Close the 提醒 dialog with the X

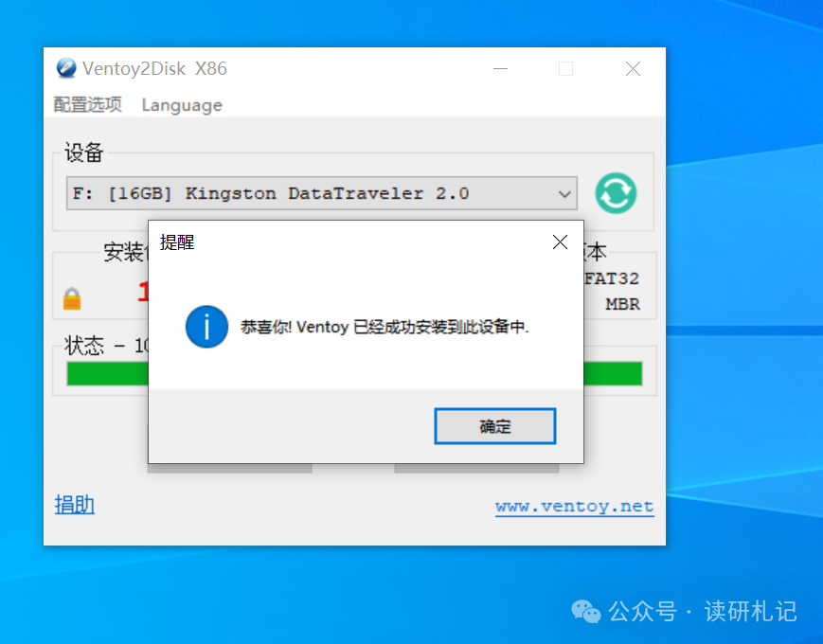560,241
